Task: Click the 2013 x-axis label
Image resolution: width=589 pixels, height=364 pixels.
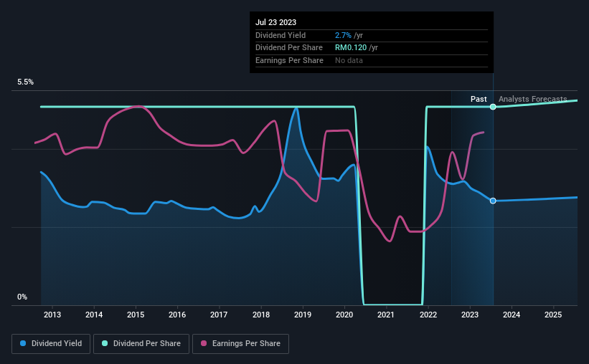Action: tap(52, 315)
